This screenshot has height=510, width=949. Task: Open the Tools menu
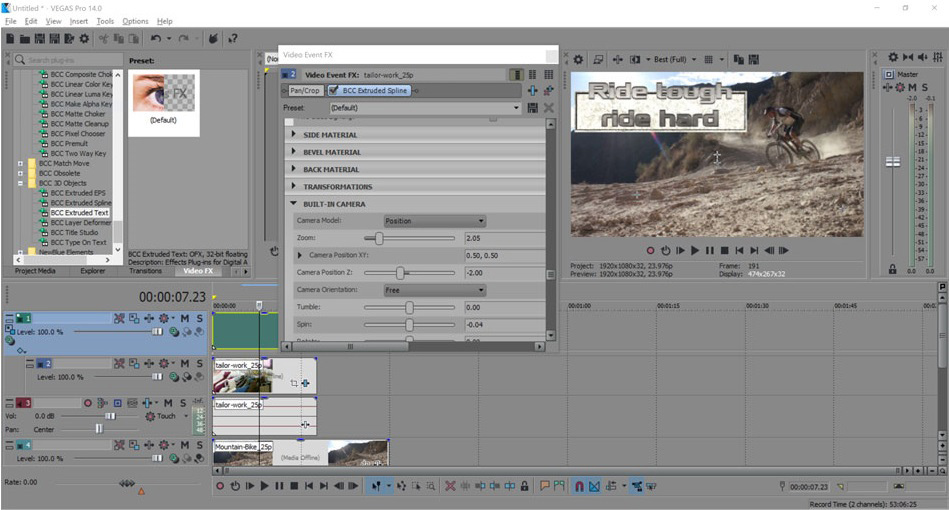(x=105, y=21)
